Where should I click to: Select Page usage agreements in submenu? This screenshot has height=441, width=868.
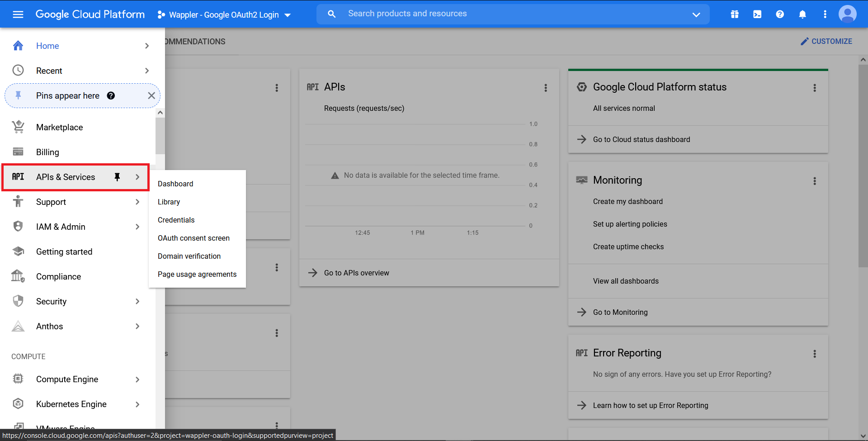(x=197, y=274)
